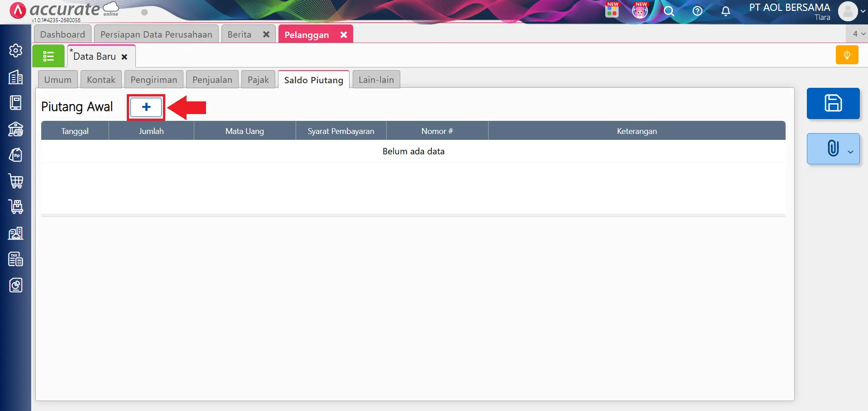Open the Umum tab

[58, 80]
